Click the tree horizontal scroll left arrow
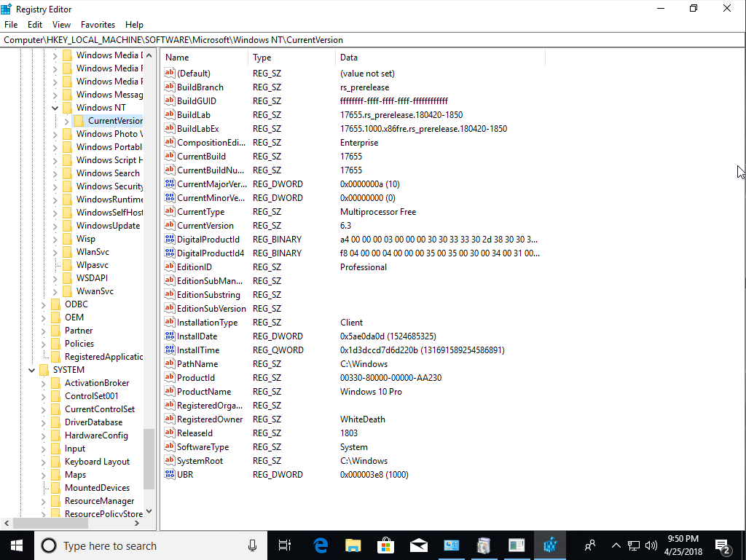 point(6,524)
